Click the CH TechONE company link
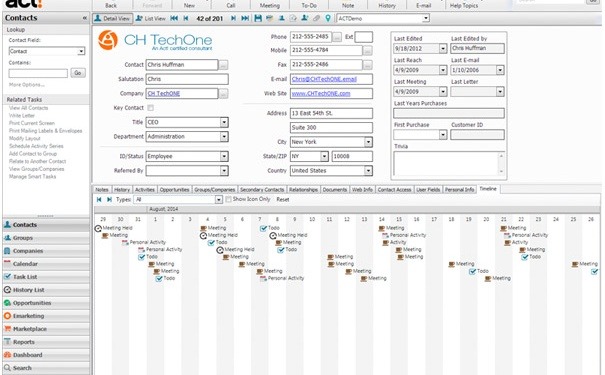This screenshot has width=605, height=375. click(164, 93)
